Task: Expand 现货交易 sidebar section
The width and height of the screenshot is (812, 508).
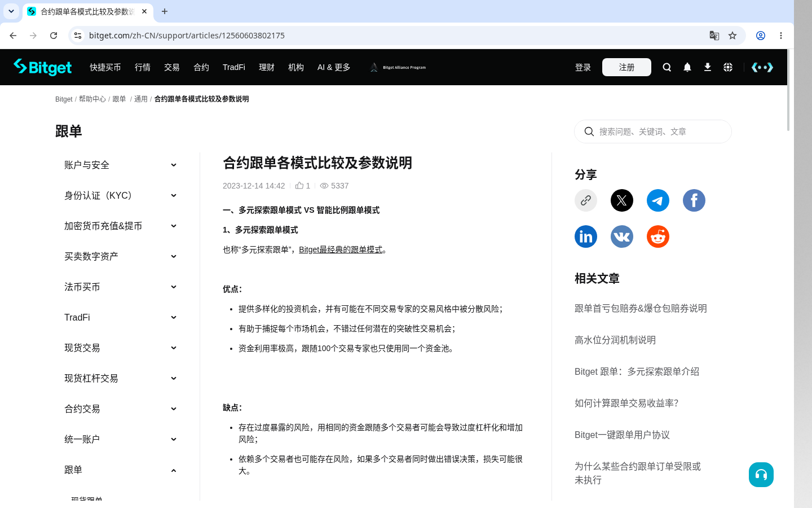Action: 121,348
